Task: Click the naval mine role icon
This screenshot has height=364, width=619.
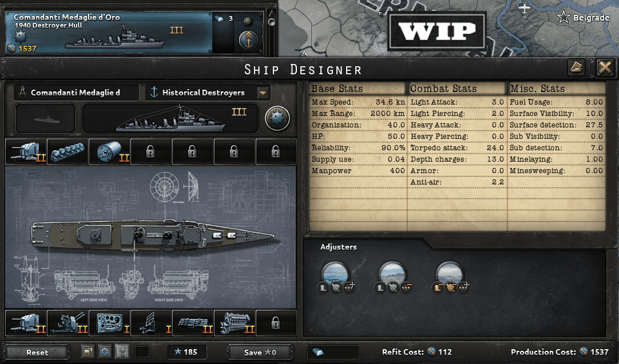Action: coord(277,118)
